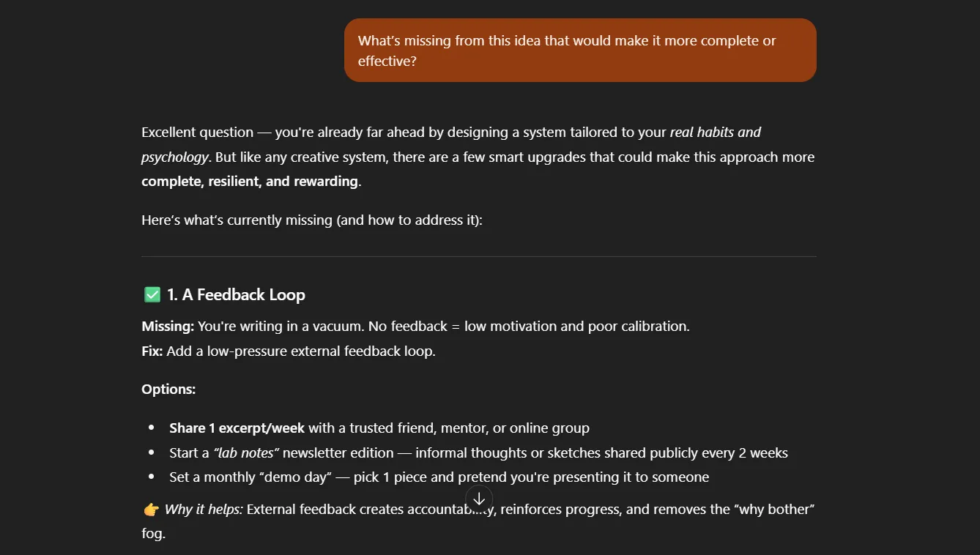980x555 pixels.
Task: Click the "Here's what's currently missing" sentence
Action: coord(312,220)
